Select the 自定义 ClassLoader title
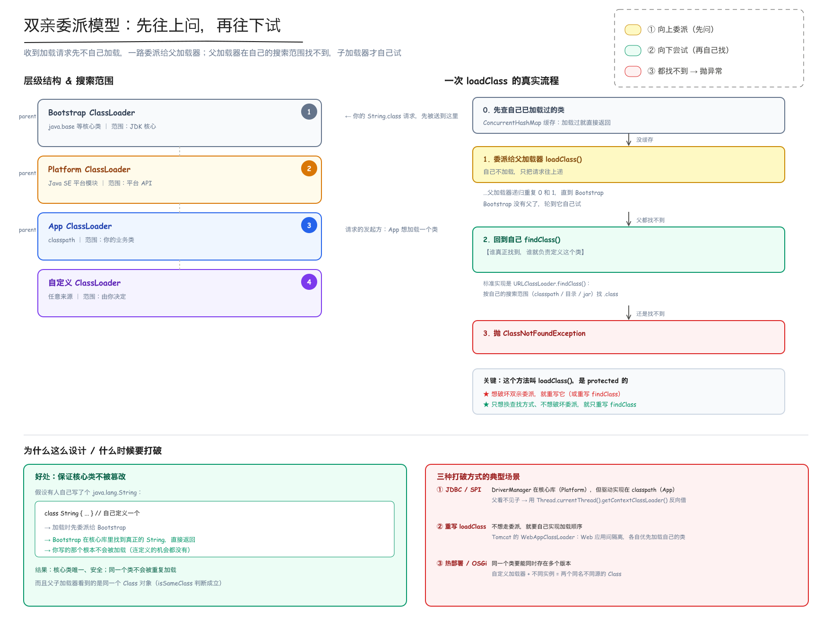 [84, 283]
